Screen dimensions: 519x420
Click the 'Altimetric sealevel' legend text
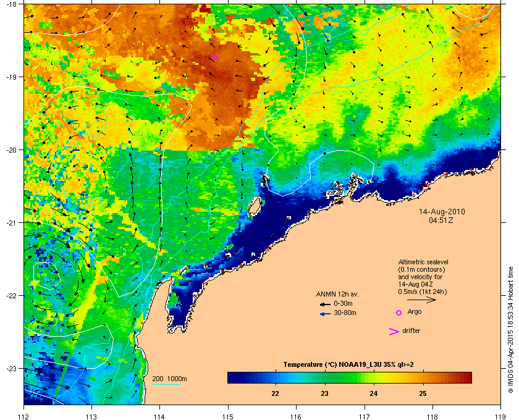pyautogui.click(x=423, y=262)
